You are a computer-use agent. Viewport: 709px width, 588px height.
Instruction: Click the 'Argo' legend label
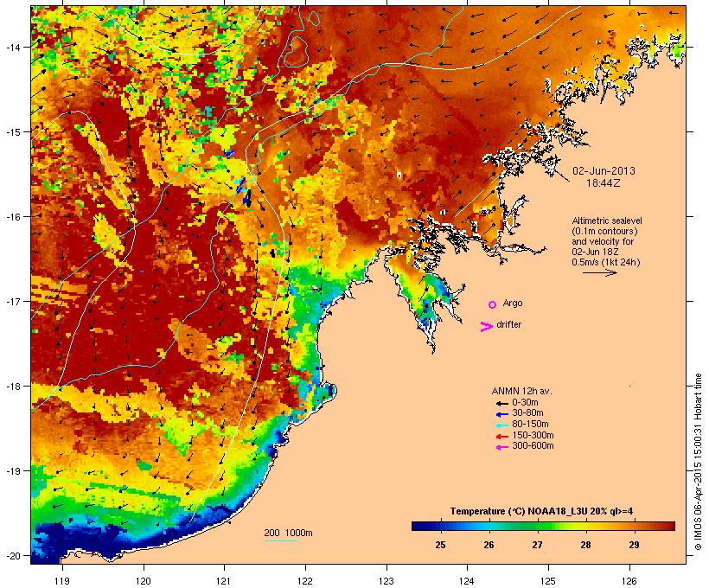(513, 303)
